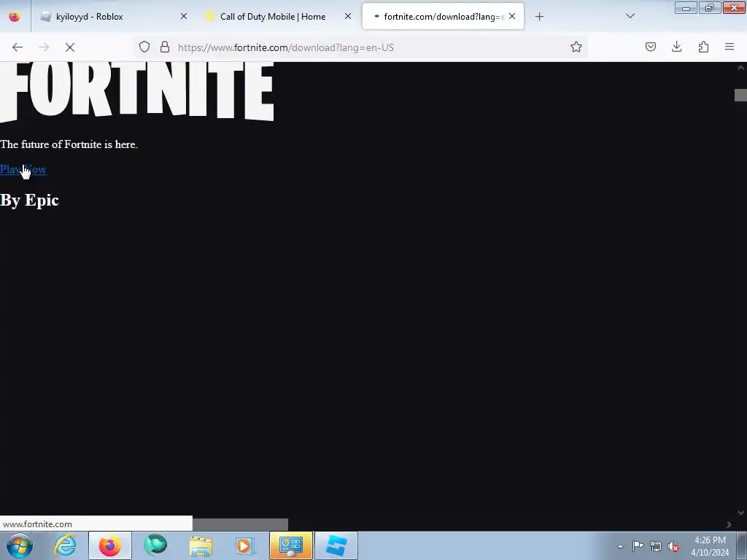Click the Show Desktop button
The image size is (747, 560).
(742, 545)
